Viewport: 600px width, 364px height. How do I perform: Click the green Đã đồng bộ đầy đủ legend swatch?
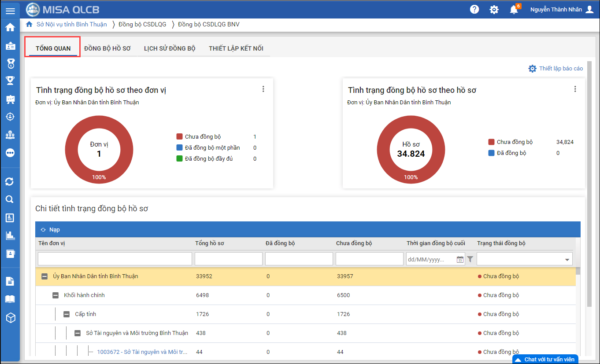179,158
